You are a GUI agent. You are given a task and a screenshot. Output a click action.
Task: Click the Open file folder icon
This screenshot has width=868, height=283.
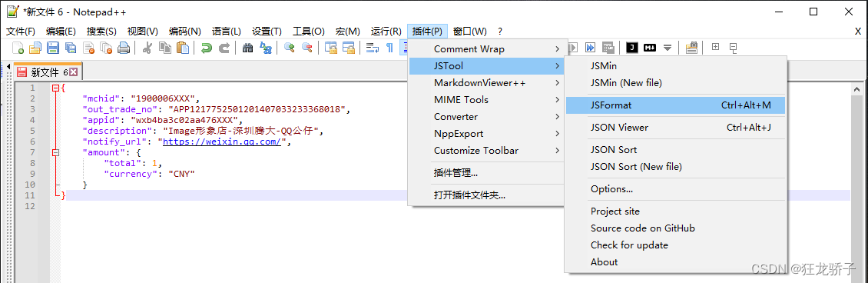(35, 48)
